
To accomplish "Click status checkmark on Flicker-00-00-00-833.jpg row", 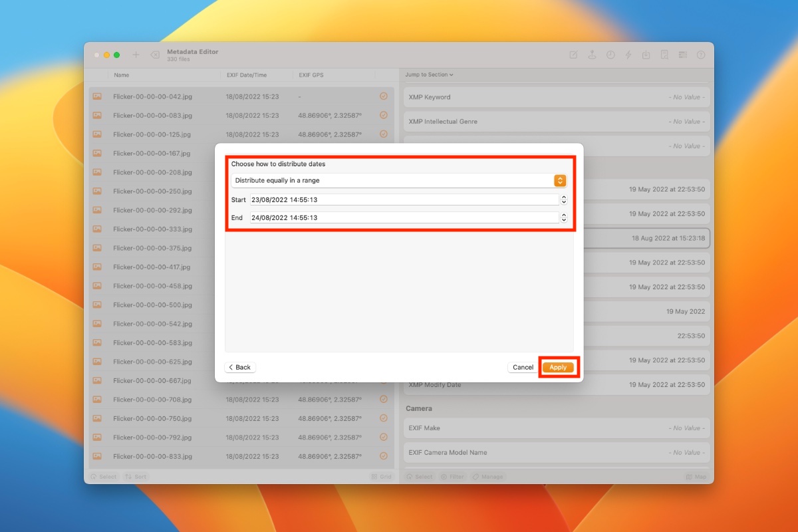I will pyautogui.click(x=384, y=456).
